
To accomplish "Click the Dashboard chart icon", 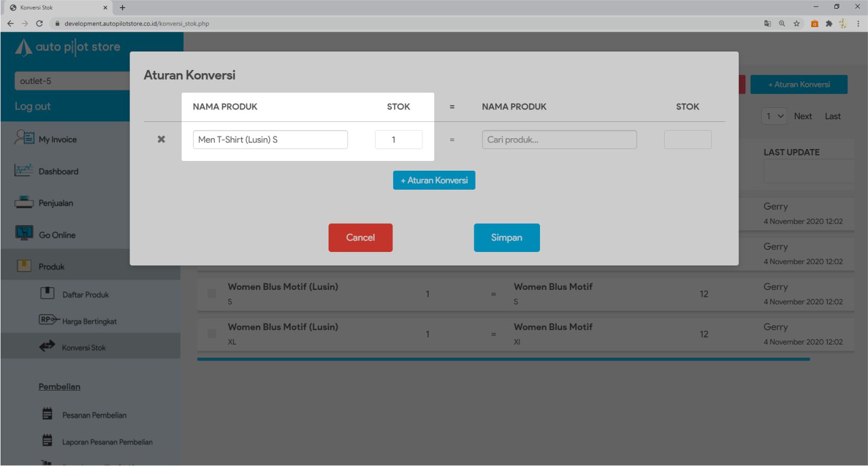I will [x=24, y=170].
